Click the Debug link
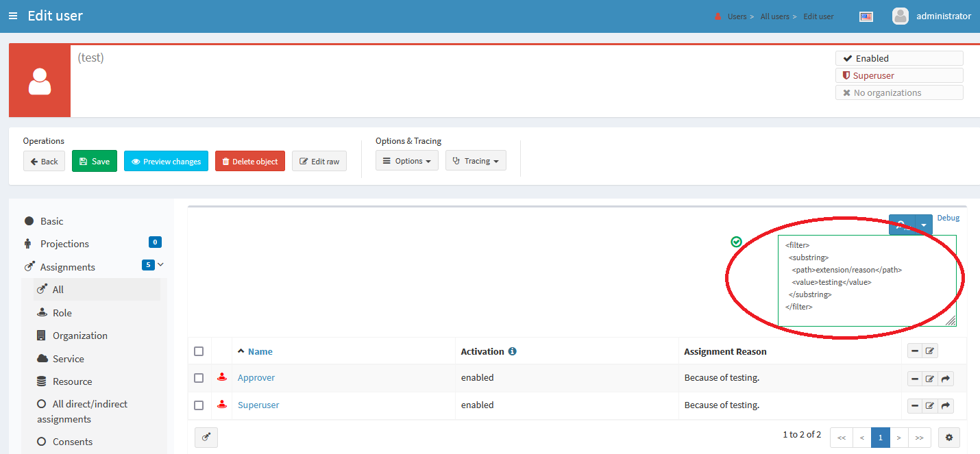Viewport: 980px width, 454px height. coord(948,217)
